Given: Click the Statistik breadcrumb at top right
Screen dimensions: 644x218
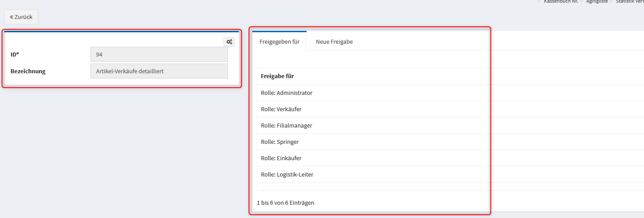Looking at the screenshot, I should [629, 2].
